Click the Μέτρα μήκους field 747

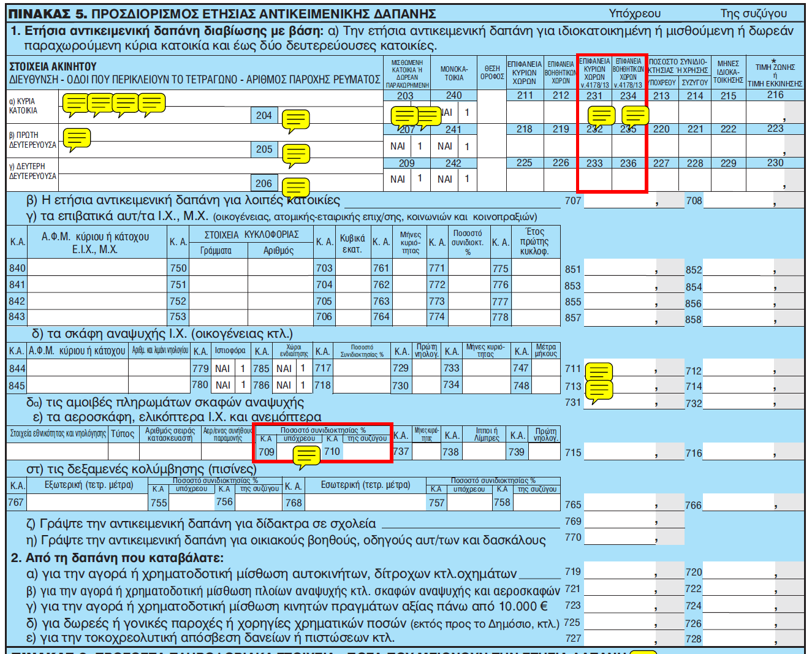tap(545, 368)
